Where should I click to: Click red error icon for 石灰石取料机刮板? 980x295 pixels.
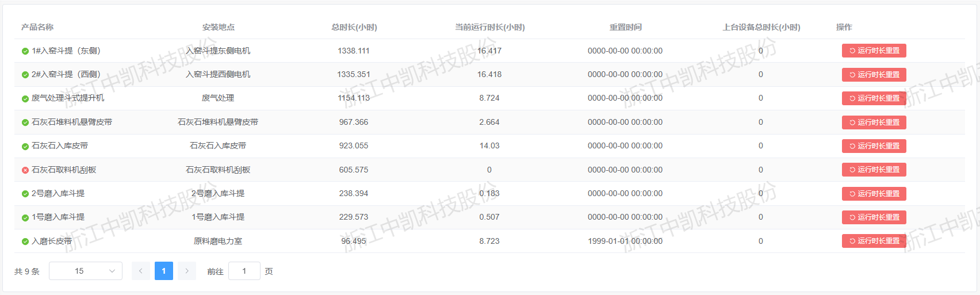click(25, 170)
